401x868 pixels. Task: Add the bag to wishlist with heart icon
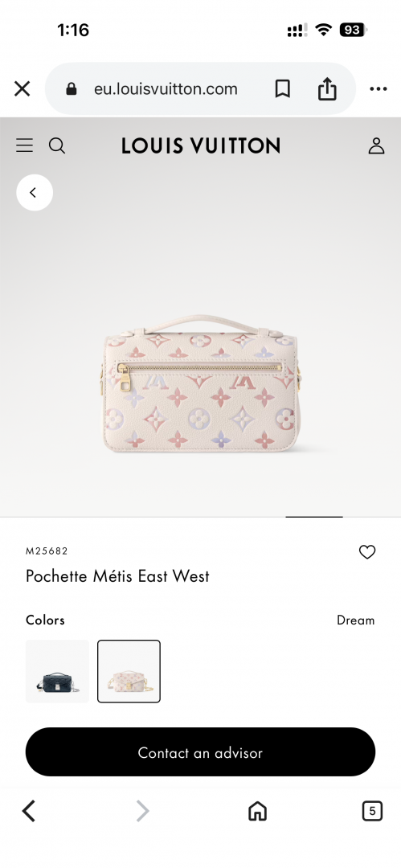click(x=367, y=552)
